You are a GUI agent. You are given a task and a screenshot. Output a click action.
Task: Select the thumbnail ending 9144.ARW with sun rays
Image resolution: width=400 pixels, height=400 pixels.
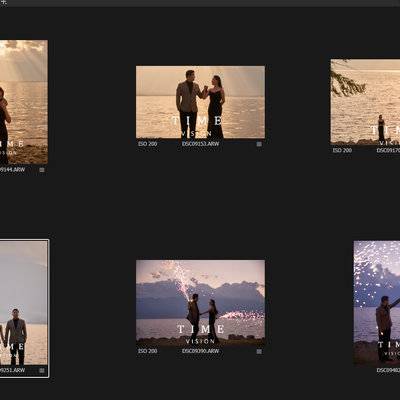[24, 102]
